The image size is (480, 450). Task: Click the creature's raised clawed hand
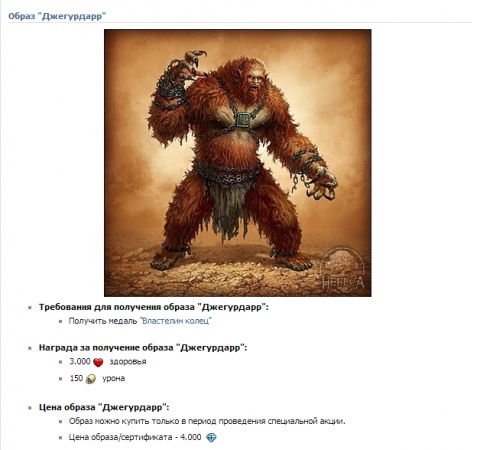click(x=188, y=67)
